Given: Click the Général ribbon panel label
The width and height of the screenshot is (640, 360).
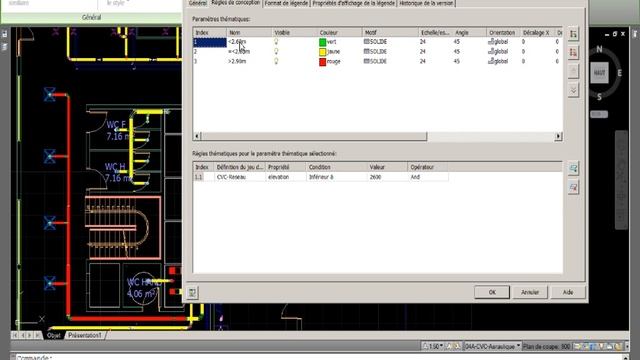Looking at the screenshot, I should pos(91,17).
